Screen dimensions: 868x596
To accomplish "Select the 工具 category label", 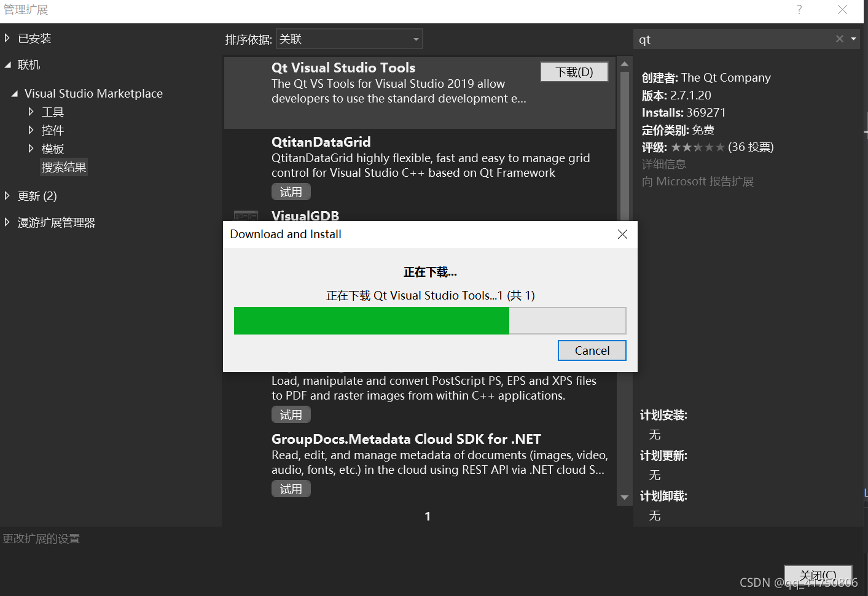I will click(53, 112).
